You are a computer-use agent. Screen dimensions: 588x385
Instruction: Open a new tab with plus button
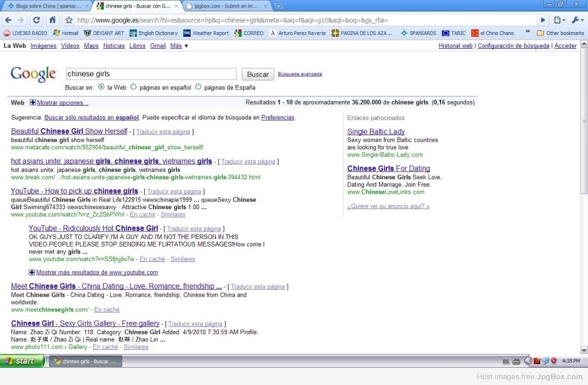(x=278, y=6)
